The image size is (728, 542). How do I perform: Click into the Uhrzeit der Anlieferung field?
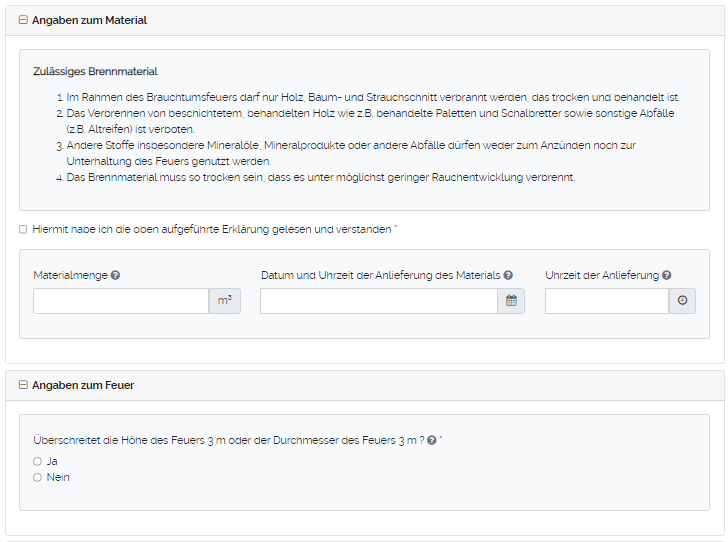pyautogui.click(x=606, y=301)
